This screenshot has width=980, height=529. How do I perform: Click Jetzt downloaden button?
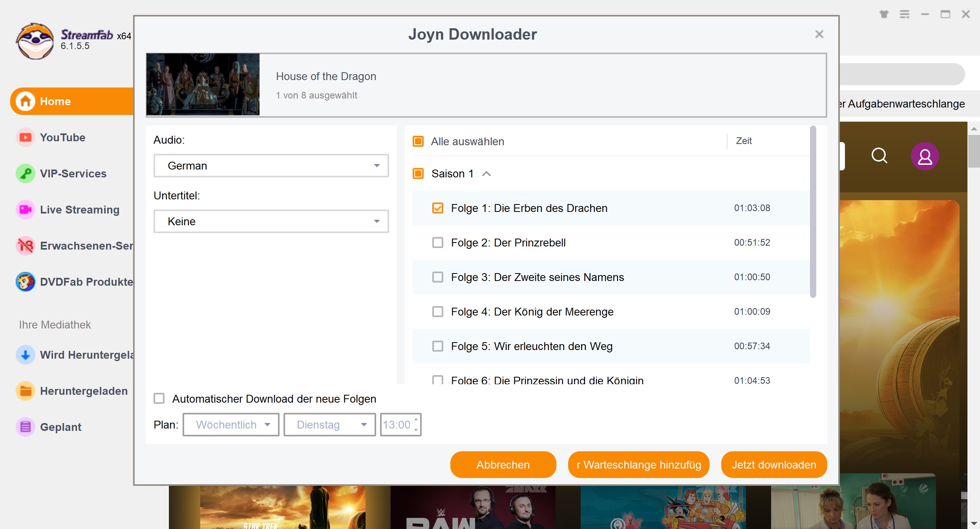775,465
